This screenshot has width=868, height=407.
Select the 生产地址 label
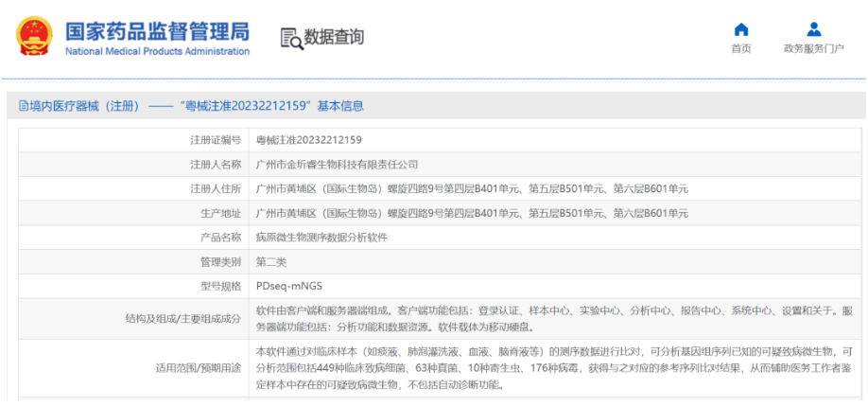point(220,213)
